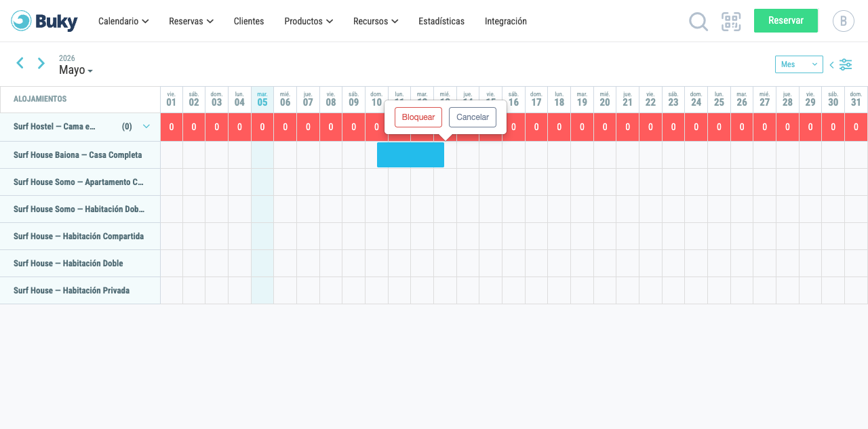Select day 01 column header
This screenshot has height=429, width=868.
171,100
